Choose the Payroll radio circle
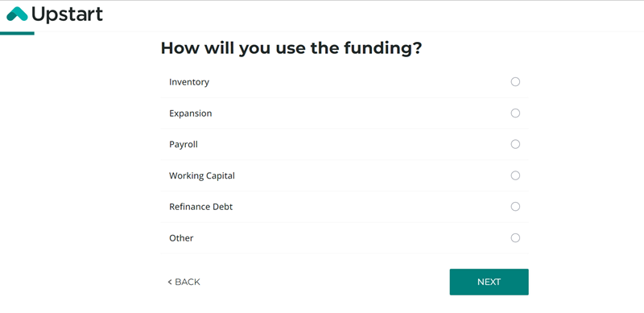This screenshot has width=644, height=313. click(515, 144)
